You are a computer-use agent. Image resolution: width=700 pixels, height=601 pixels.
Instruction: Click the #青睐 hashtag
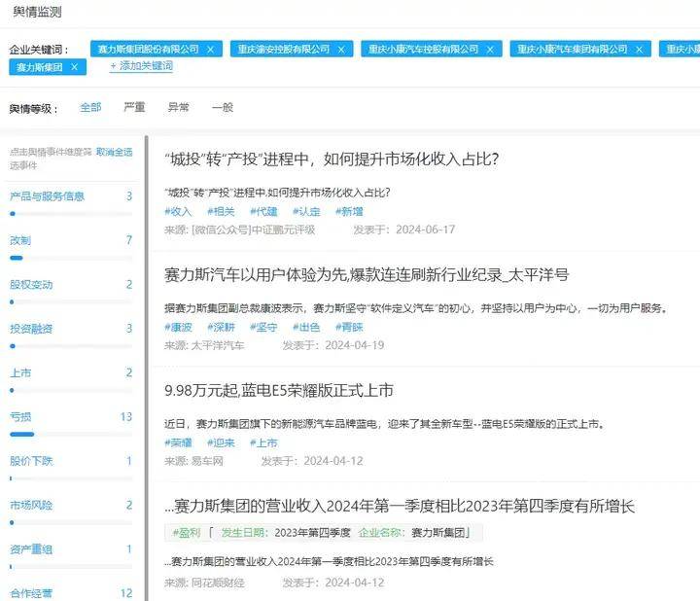(349, 328)
